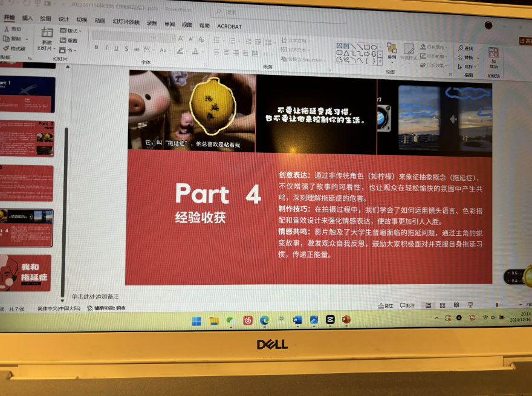Click the Format Painter (格式刷) icon

coord(7,48)
